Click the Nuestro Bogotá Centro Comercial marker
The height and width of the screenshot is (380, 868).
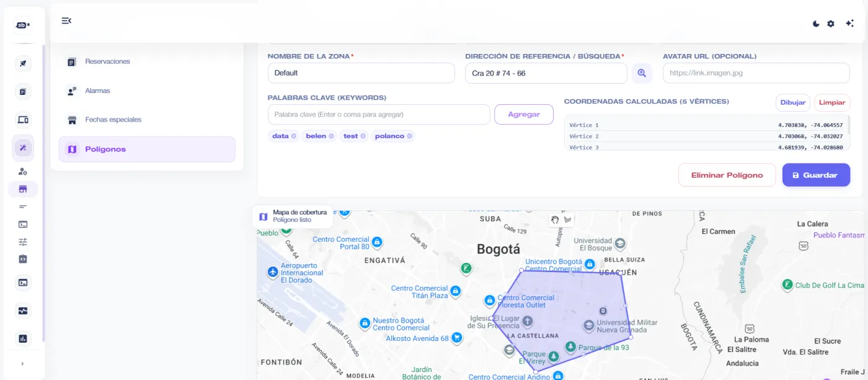point(365,323)
